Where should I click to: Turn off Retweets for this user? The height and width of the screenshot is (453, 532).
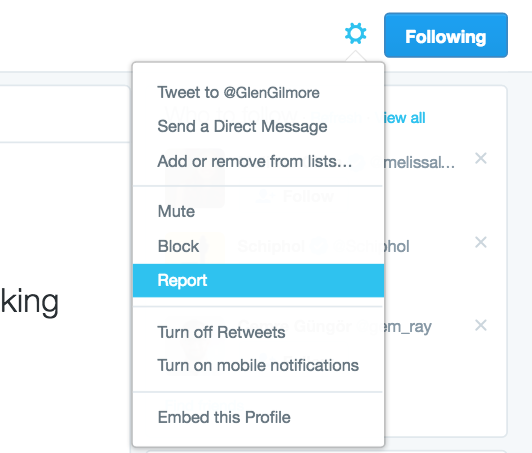point(221,332)
